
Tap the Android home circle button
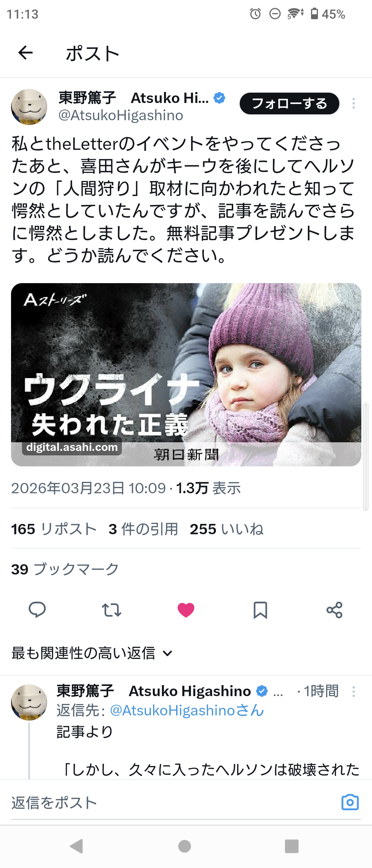click(185, 846)
